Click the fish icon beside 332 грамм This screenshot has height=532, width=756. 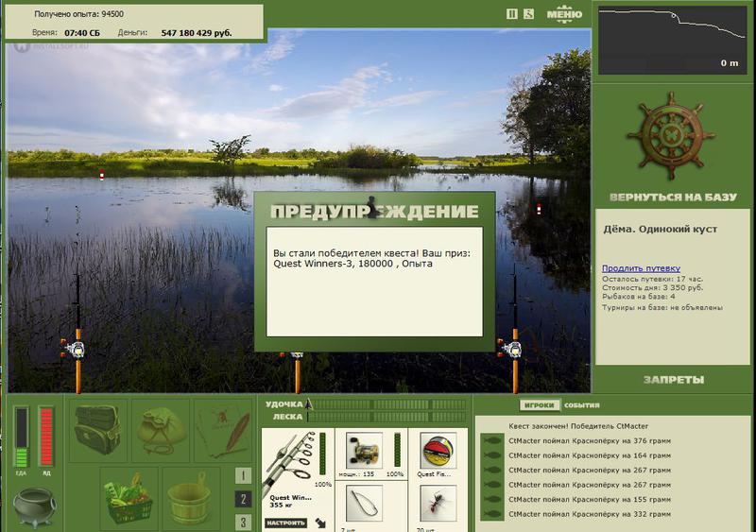(x=491, y=514)
